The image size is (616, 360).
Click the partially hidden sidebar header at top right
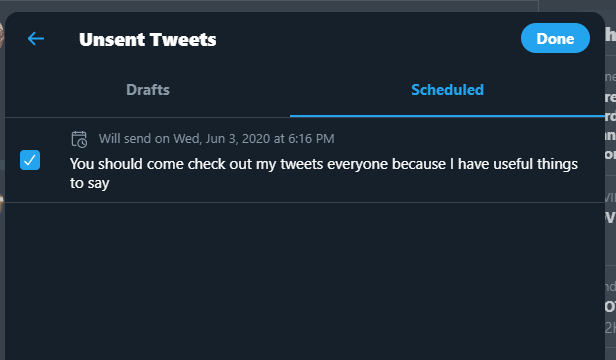point(610,35)
